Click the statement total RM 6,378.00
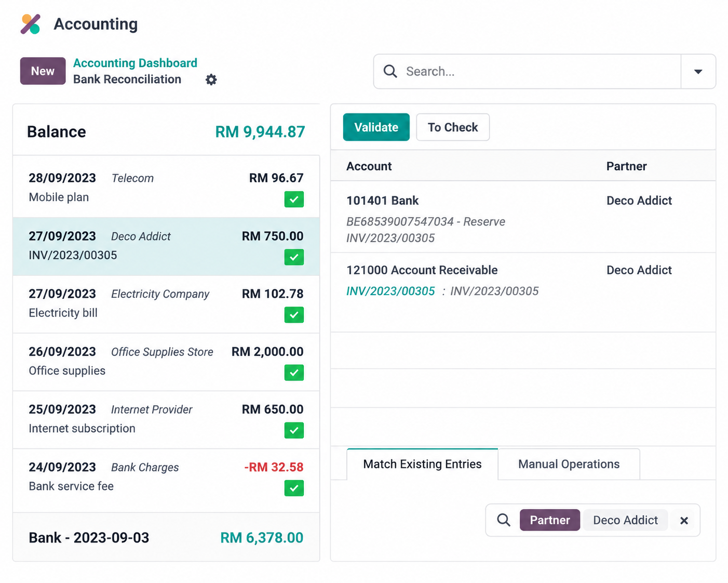 tap(262, 538)
